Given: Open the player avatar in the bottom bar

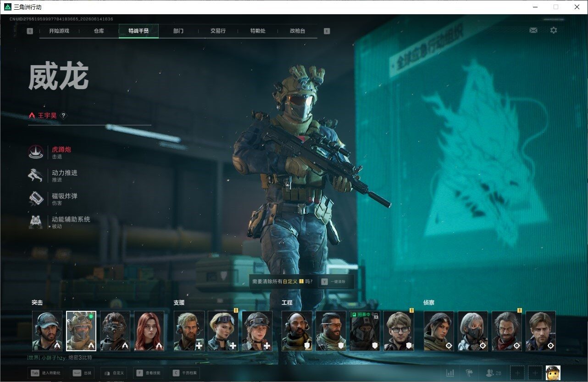Looking at the screenshot, I should 553,373.
